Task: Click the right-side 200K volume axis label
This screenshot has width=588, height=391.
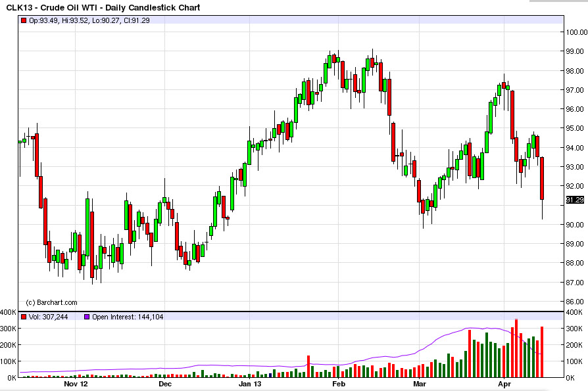Action: click(x=574, y=345)
